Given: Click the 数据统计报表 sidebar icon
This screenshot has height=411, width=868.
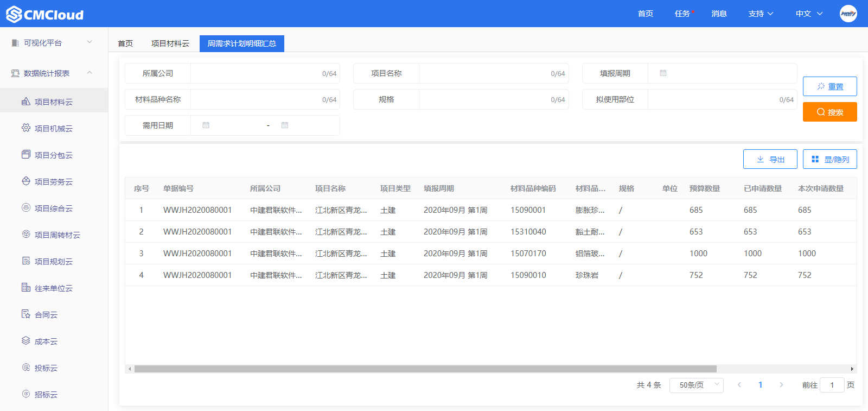Looking at the screenshot, I should [x=15, y=73].
